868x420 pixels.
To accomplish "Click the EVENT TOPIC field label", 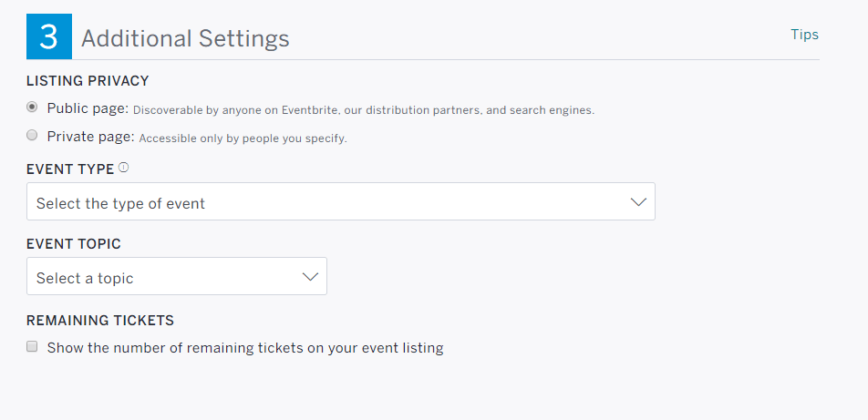I will 73,244.
